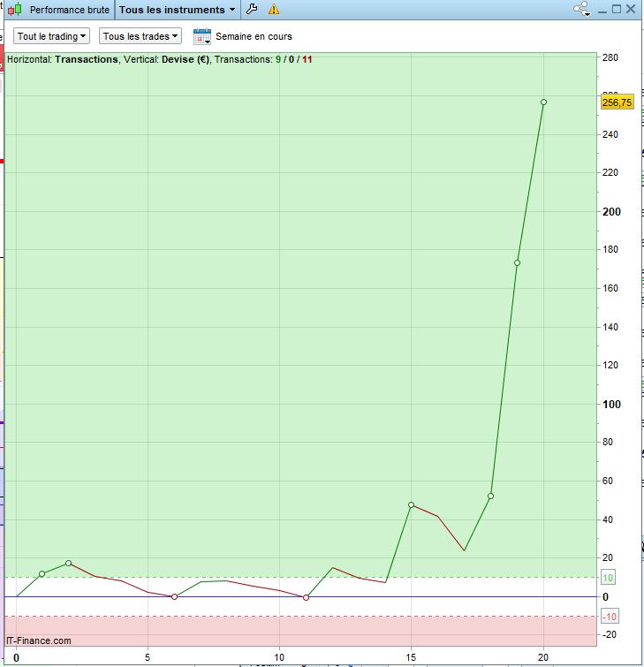Click the 256,75 current value label
Image resolution: width=644 pixels, height=667 pixels.
click(x=617, y=102)
